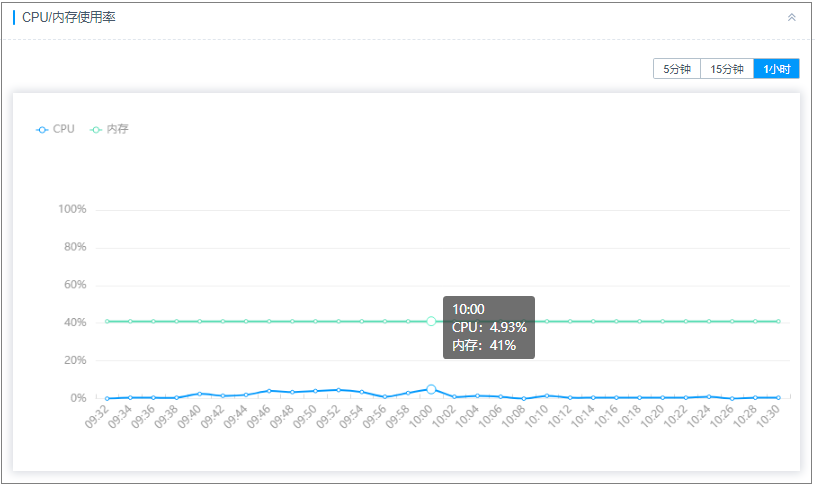Screen dimensions: 815x487
Task: Toggle the CPU series in the legend
Action: pos(56,129)
